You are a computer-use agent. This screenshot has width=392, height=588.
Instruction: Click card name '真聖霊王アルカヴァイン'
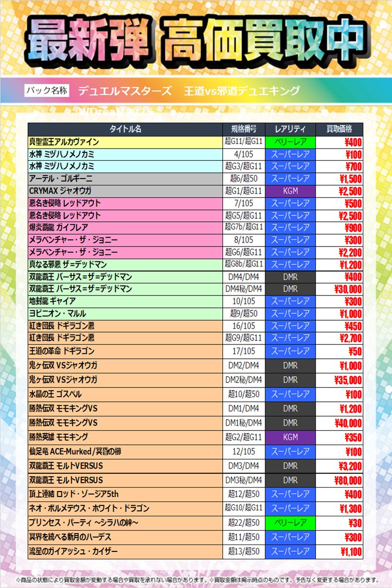(x=64, y=142)
